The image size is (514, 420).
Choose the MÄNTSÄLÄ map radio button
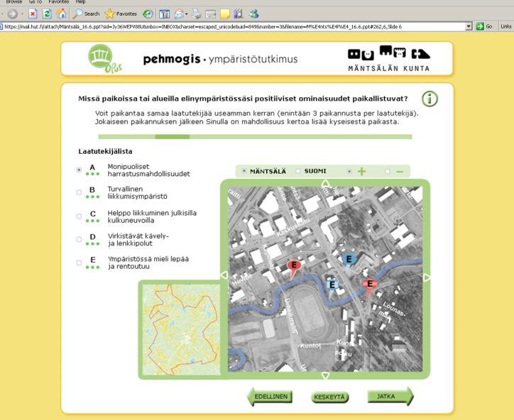[x=244, y=171]
